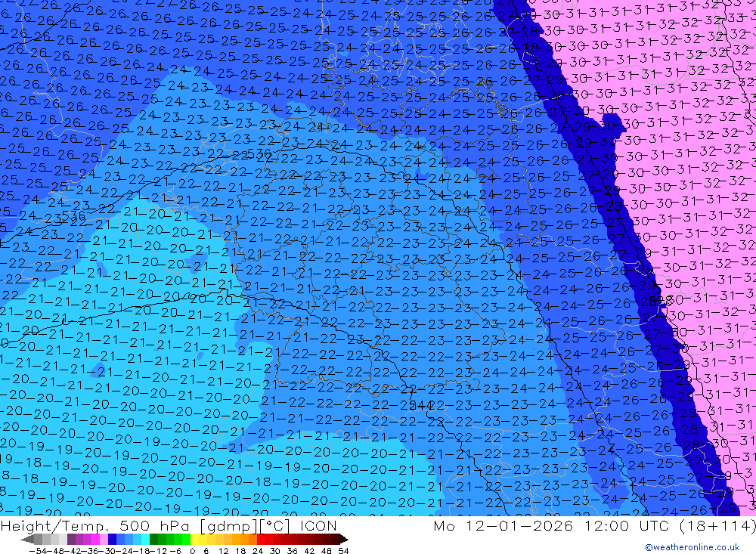Click the 'Mo 12-01-2026' date text
This screenshot has height=554, width=756.
[x=503, y=525]
